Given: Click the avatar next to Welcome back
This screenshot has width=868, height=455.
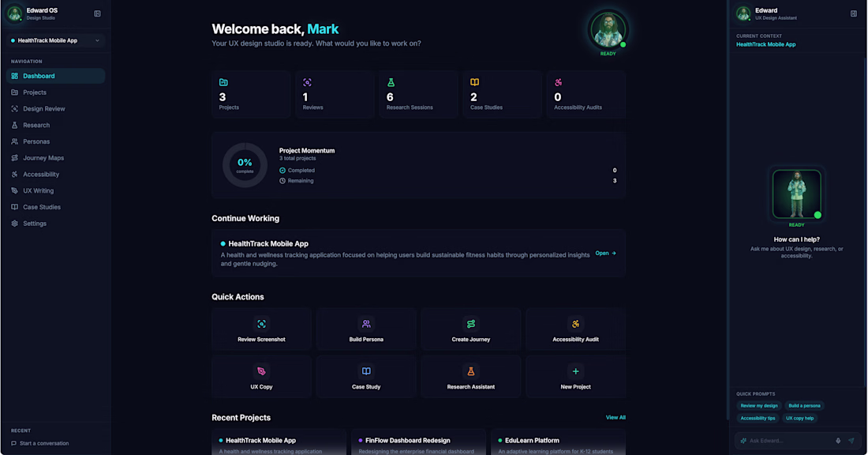Looking at the screenshot, I should pyautogui.click(x=608, y=30).
